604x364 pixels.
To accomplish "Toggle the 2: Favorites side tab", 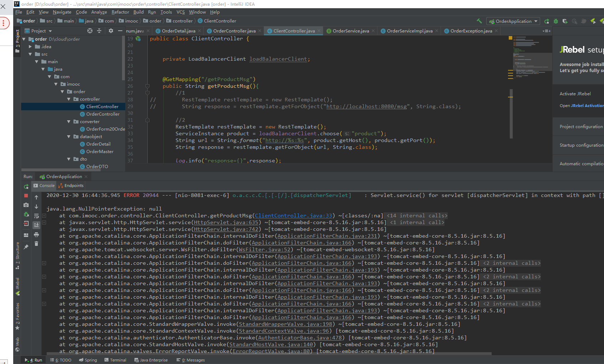I will [17, 316].
